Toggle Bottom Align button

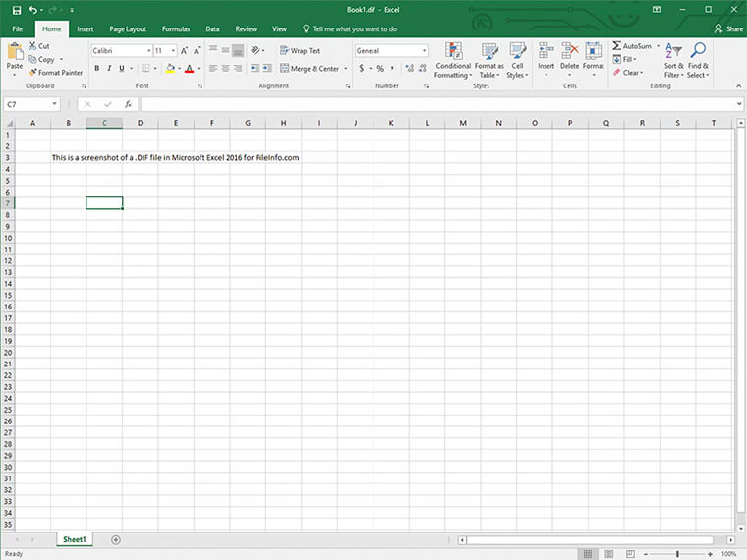[x=238, y=50]
